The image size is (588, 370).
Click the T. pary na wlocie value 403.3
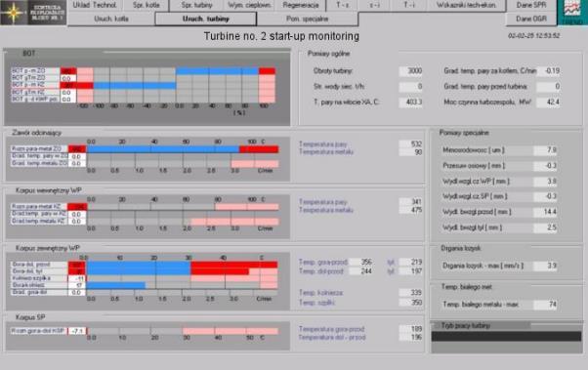tap(410, 102)
